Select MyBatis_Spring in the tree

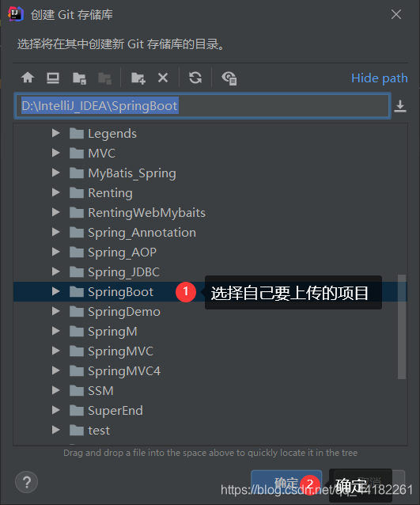click(132, 173)
